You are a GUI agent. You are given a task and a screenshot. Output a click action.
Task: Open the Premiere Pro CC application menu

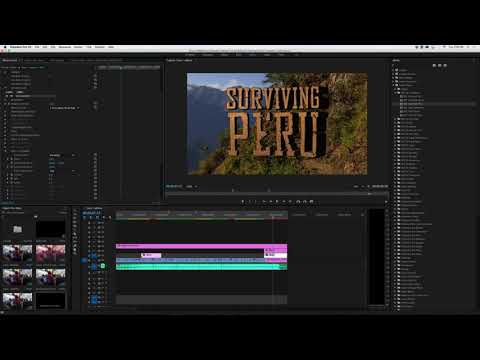point(21,47)
